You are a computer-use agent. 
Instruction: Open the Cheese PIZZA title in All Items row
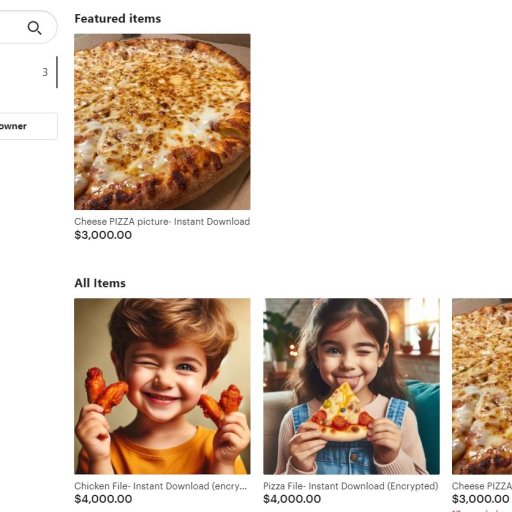tap(482, 486)
